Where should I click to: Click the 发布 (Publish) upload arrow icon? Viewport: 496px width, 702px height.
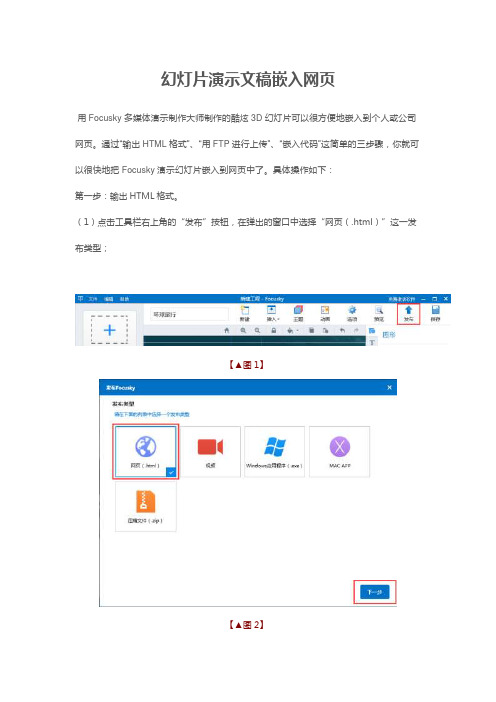click(x=408, y=310)
